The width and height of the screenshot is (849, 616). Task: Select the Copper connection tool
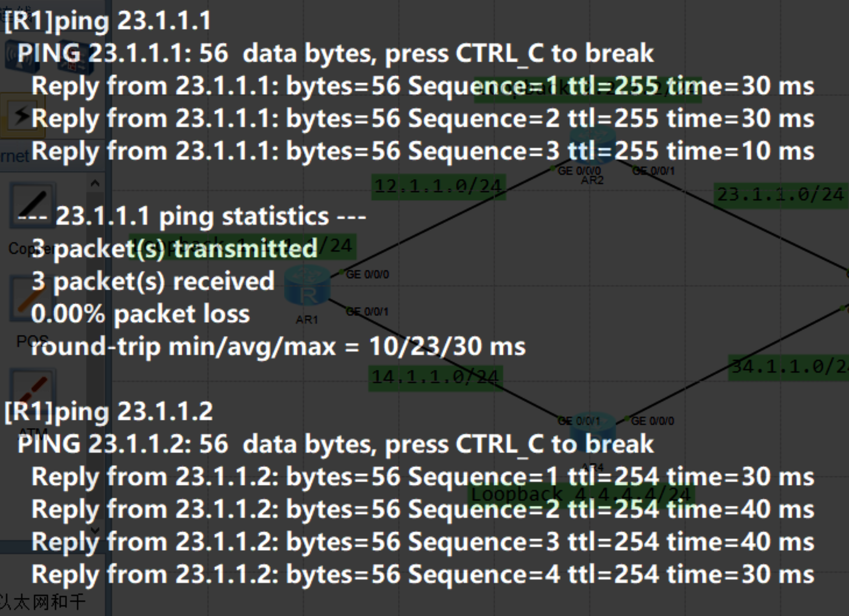coord(32,205)
